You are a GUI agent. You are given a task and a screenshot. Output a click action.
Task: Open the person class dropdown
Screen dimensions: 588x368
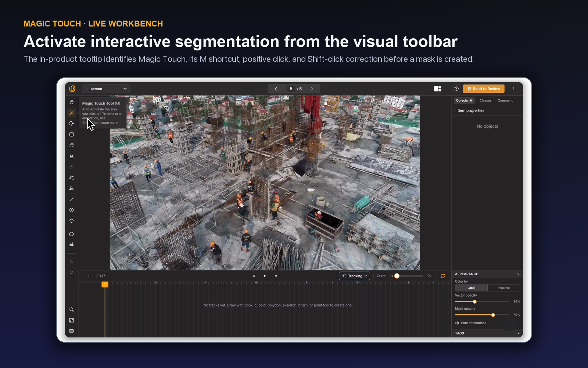coord(106,89)
